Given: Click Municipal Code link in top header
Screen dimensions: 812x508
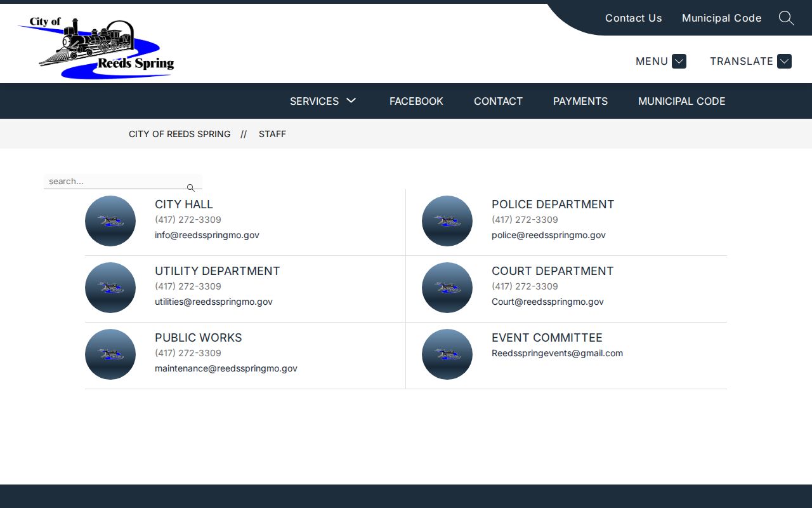Looking at the screenshot, I should pyautogui.click(x=721, y=18).
